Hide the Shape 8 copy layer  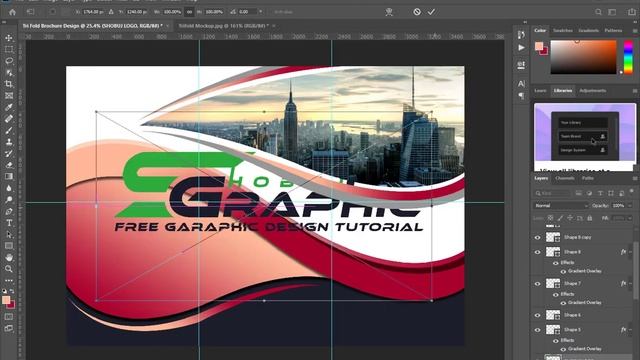coord(538,237)
